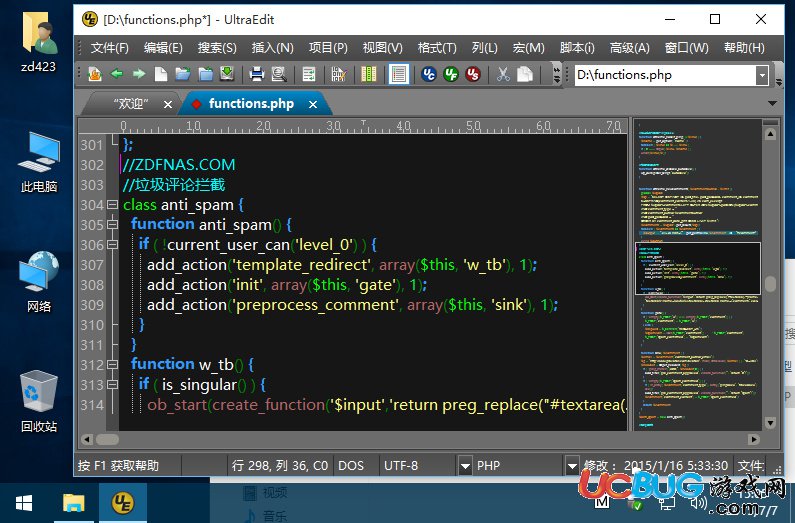Open the 格式(T) menu

tap(437, 48)
